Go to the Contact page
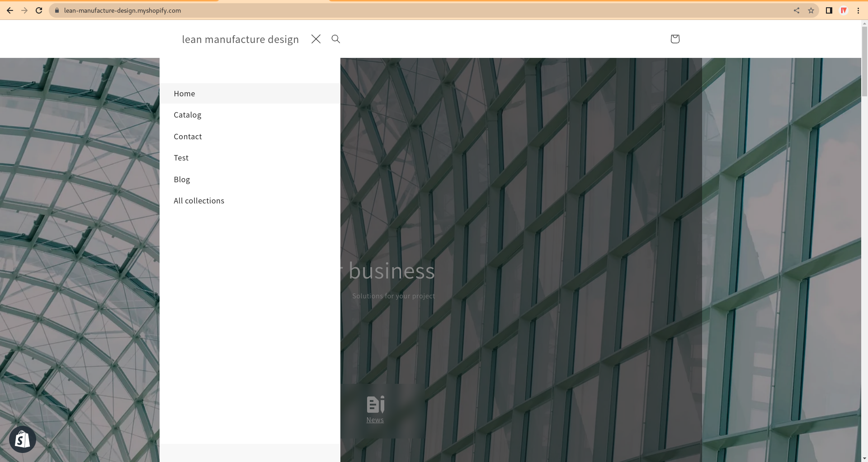This screenshot has height=462, width=868. 188,136
